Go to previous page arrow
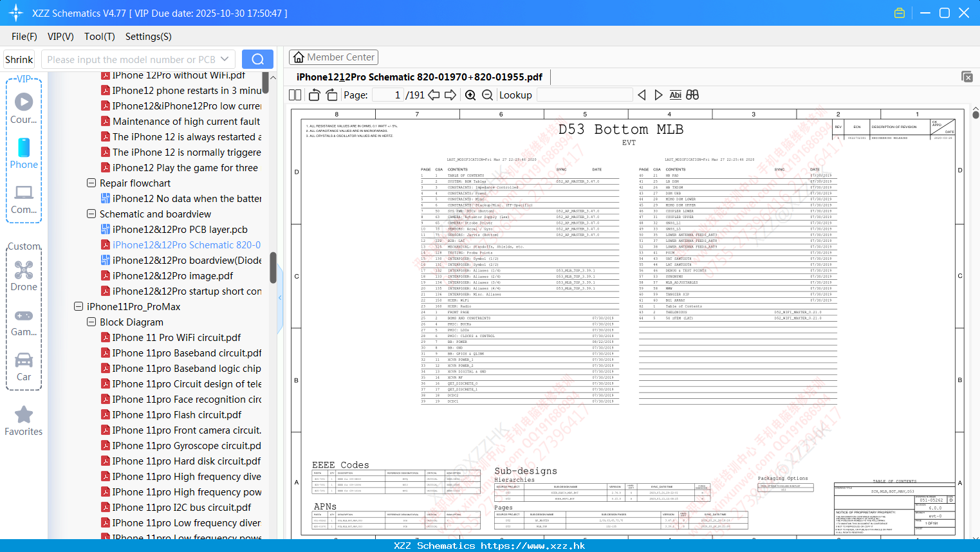 tap(434, 95)
